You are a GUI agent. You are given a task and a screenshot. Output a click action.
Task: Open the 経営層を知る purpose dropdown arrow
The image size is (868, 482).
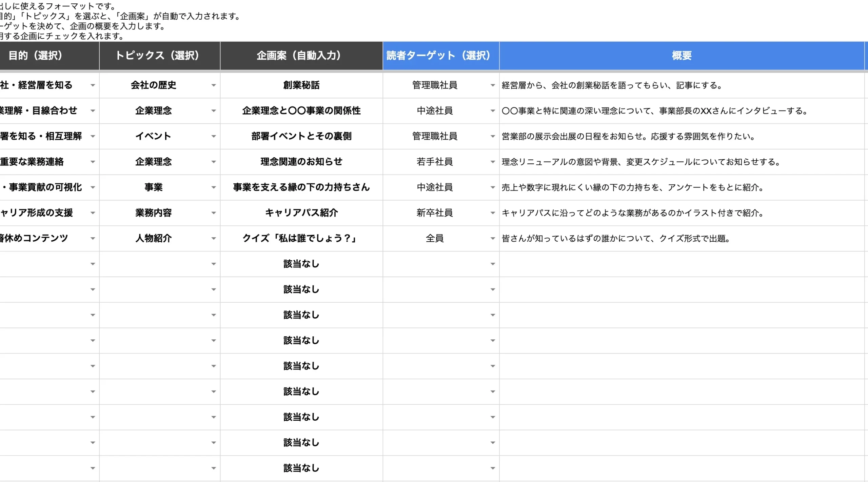93,85
